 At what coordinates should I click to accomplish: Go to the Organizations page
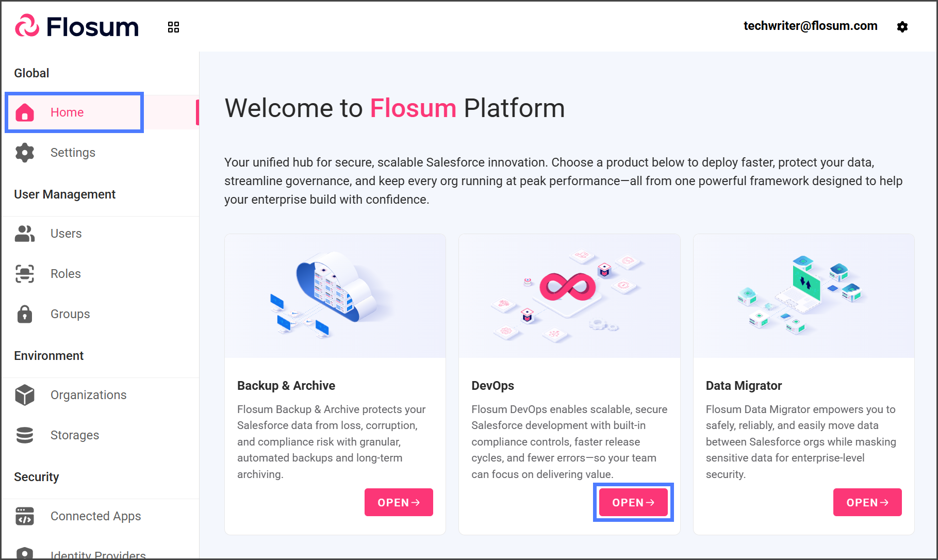(88, 395)
